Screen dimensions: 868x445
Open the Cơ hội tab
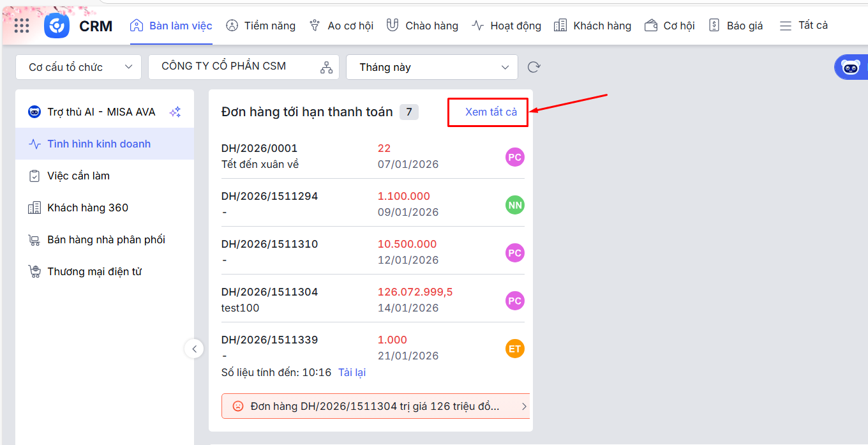(670, 26)
